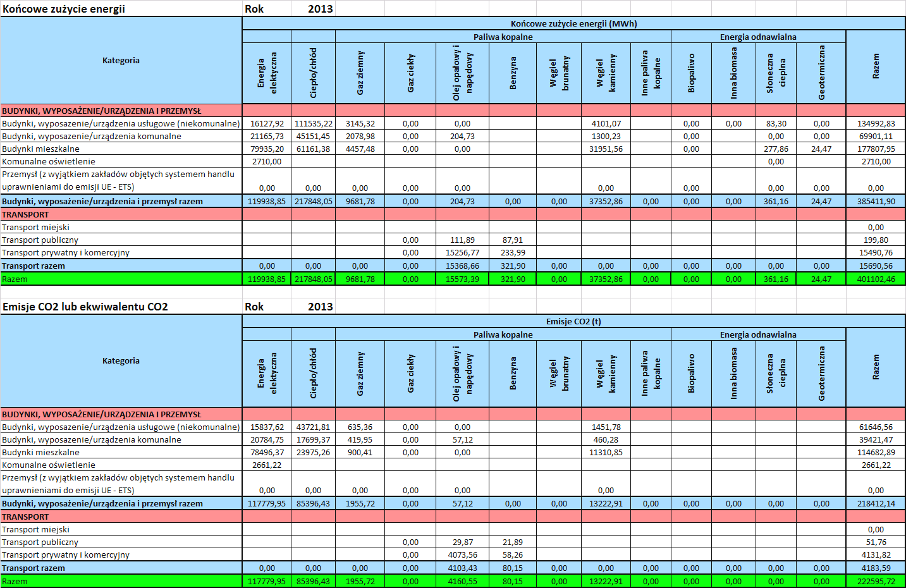
Task: Select the transport emissions total 4183,59
Action: click(x=876, y=568)
